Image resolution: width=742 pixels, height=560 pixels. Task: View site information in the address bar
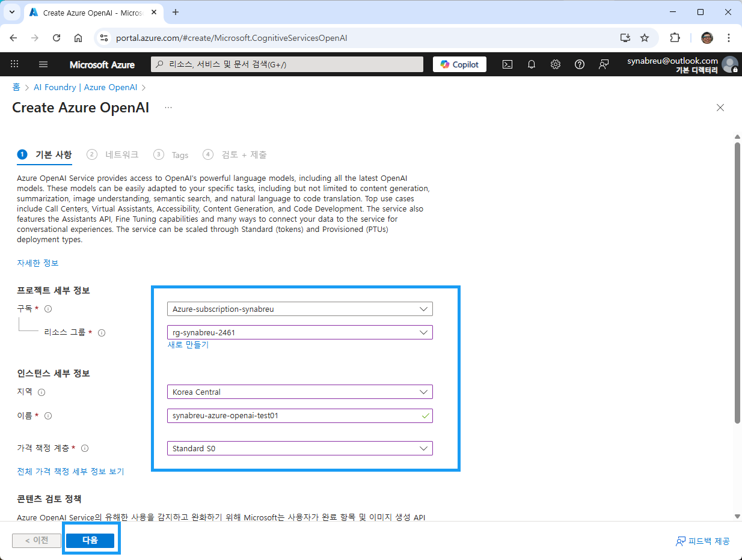coord(104,38)
